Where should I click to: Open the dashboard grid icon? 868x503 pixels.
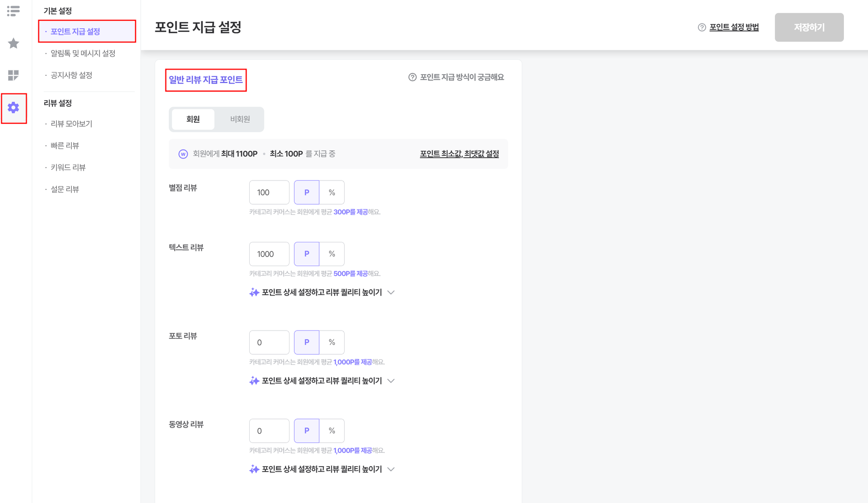tap(14, 75)
